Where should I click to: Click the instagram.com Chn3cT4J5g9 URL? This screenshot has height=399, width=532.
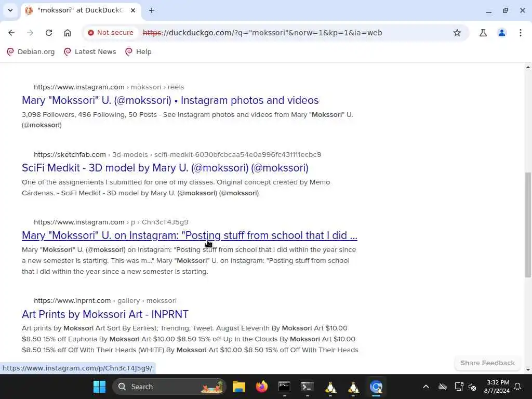click(x=111, y=222)
